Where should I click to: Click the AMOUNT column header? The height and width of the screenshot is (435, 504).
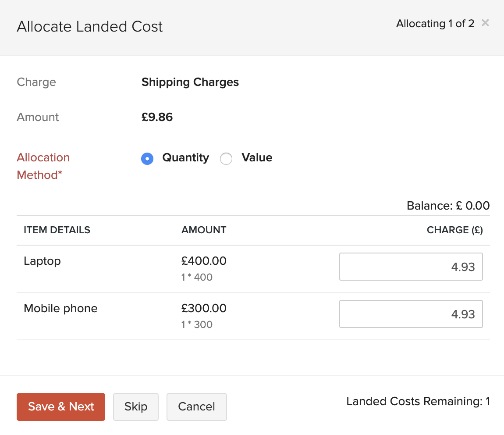coord(204,230)
